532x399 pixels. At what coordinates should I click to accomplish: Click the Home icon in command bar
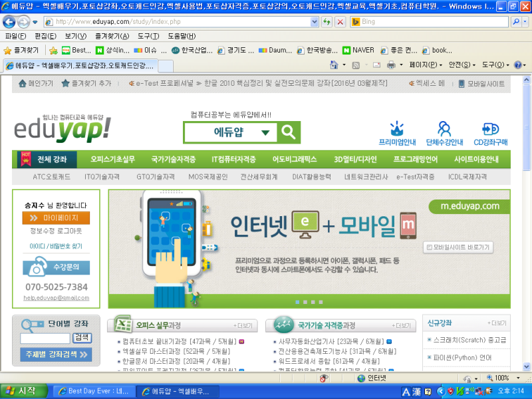point(334,65)
